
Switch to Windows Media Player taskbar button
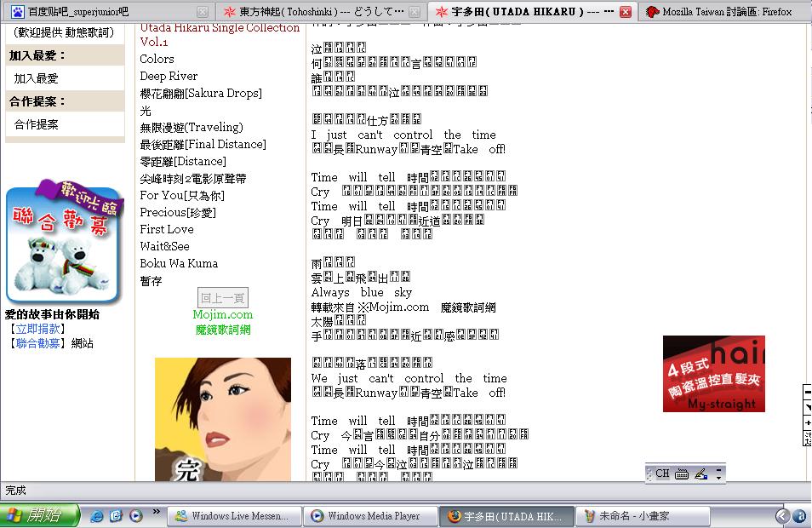pyautogui.click(x=371, y=516)
